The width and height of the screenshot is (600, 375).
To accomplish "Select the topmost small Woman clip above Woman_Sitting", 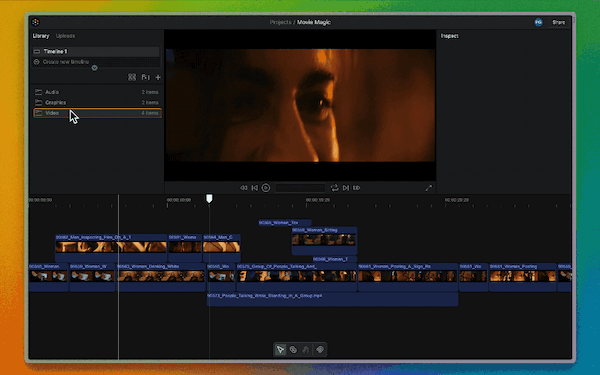I will click(285, 223).
